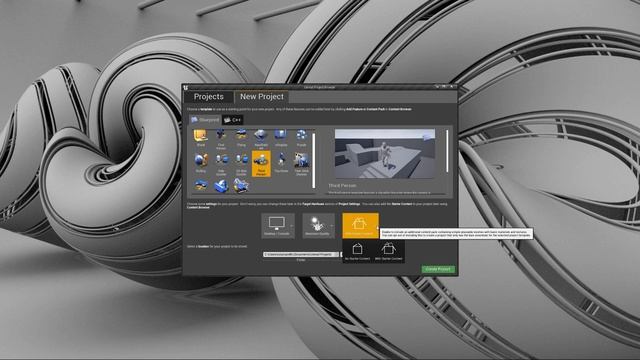Select the Puzzle template
Screen dimensions: 640x360
301,138
